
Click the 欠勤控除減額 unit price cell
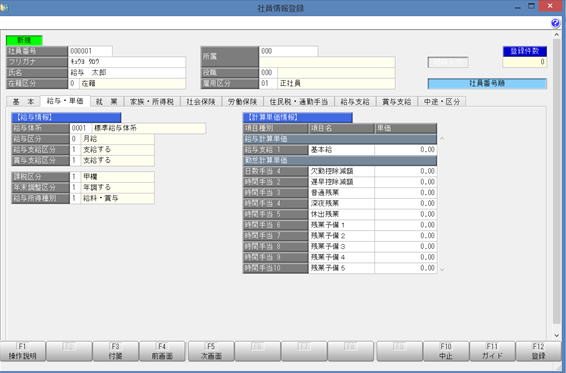[x=406, y=171]
